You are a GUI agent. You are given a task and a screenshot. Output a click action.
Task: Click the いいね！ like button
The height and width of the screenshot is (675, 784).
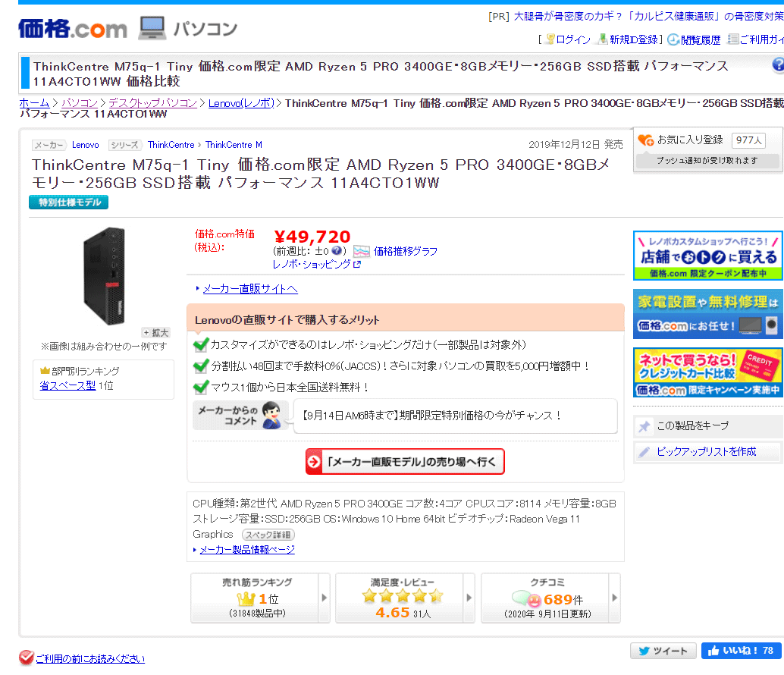742,651
